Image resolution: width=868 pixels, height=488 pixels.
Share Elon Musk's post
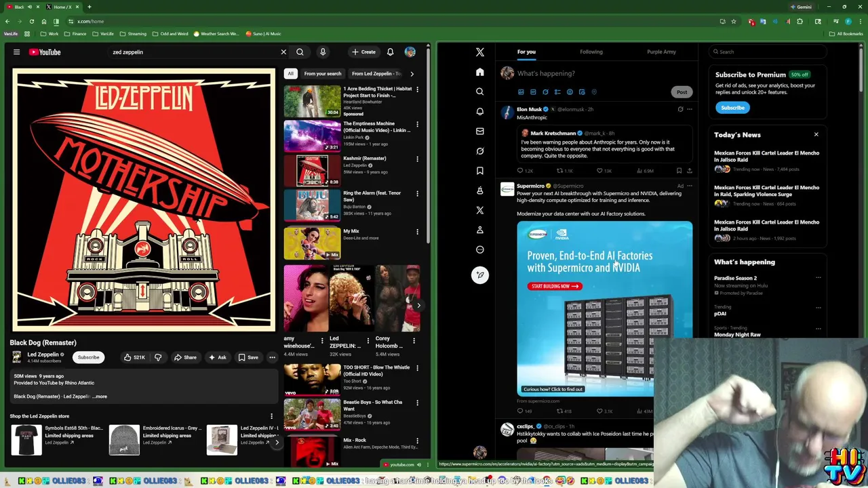tap(690, 171)
